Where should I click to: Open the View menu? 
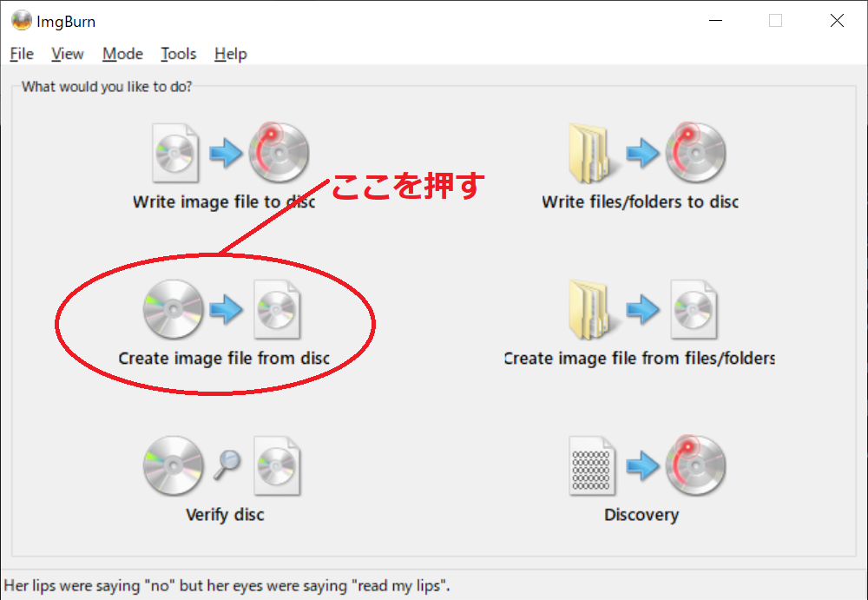pos(67,54)
